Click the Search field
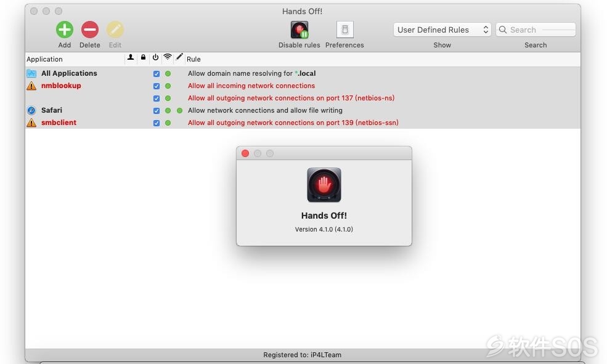The height and width of the screenshot is (364, 607). tap(536, 30)
